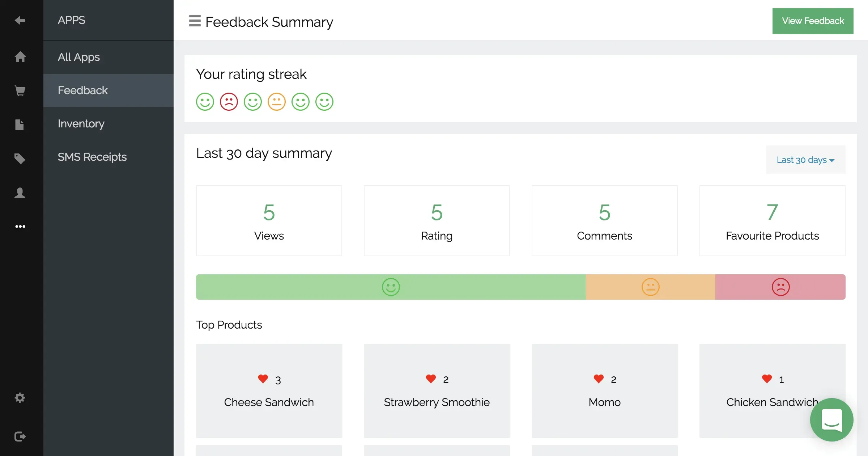Open the Home dashboard icon in sidebar
The width and height of the screenshot is (868, 456).
coord(21,57)
